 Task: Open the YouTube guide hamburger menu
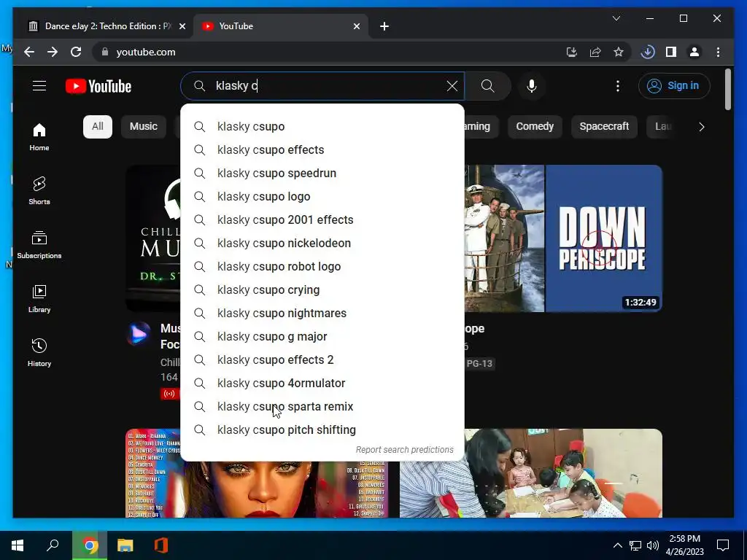pyautogui.click(x=39, y=86)
